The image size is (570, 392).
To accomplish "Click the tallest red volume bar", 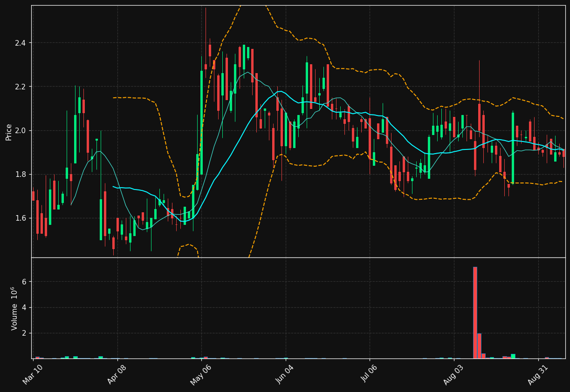I will [x=475, y=312].
